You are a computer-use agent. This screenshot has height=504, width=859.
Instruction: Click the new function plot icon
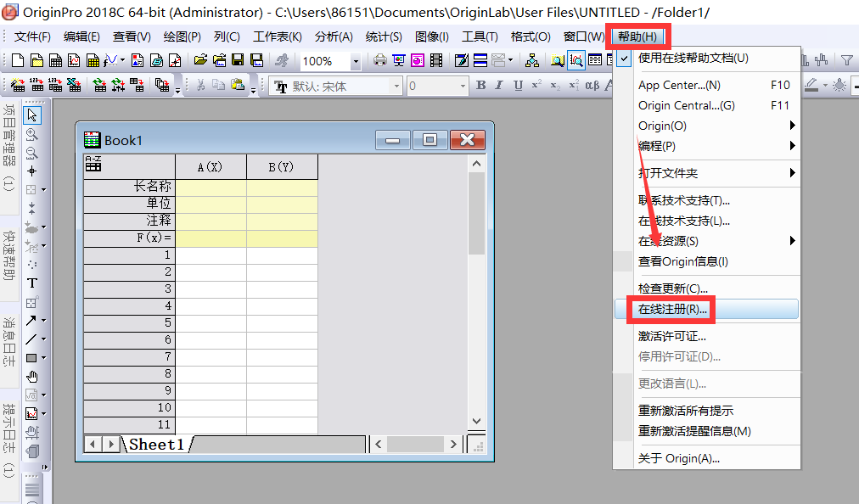pos(110,60)
